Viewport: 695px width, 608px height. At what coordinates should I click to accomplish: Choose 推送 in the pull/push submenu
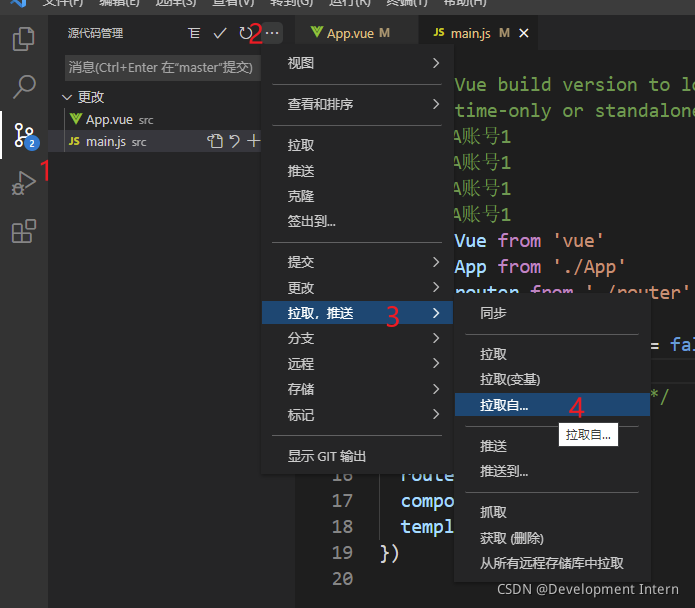tap(552, 446)
